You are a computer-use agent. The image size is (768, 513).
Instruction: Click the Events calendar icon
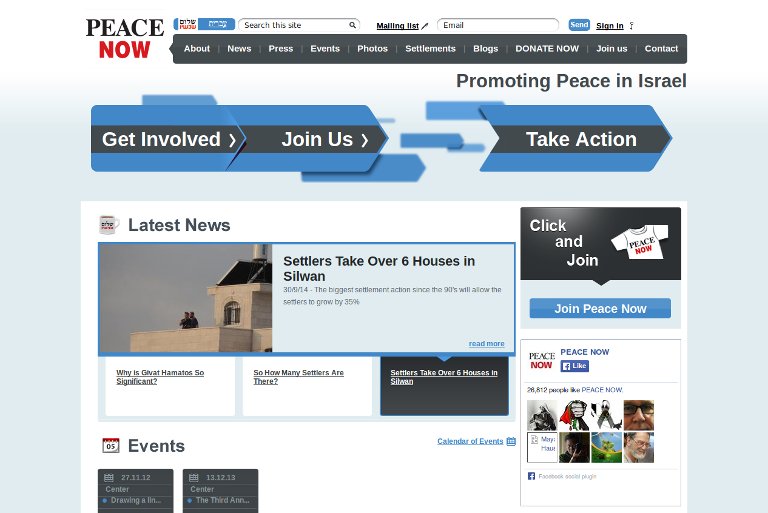tap(111, 445)
